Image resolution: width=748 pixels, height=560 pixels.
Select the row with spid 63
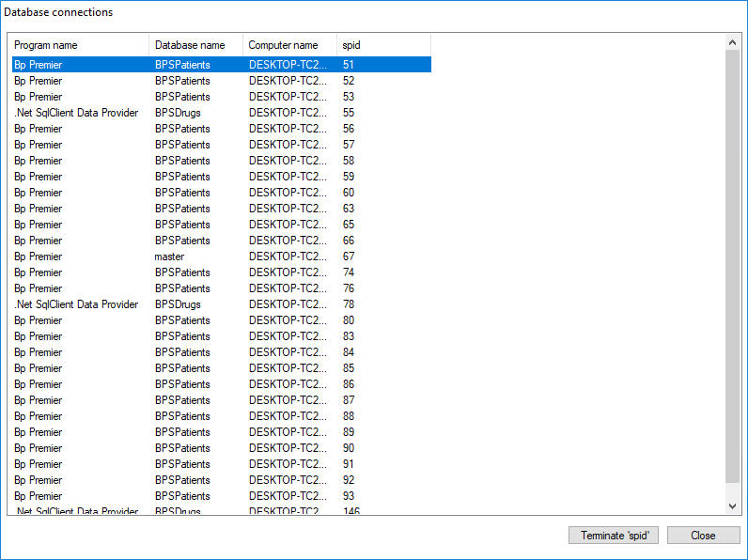pos(222,209)
